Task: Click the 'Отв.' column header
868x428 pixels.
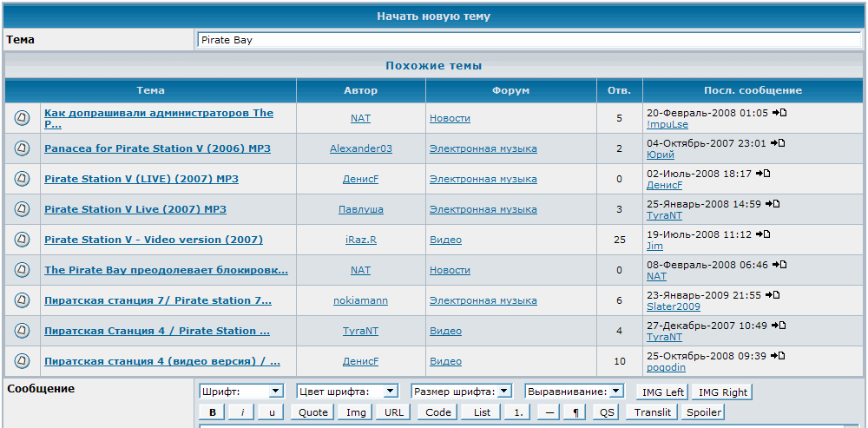Action: pos(620,90)
